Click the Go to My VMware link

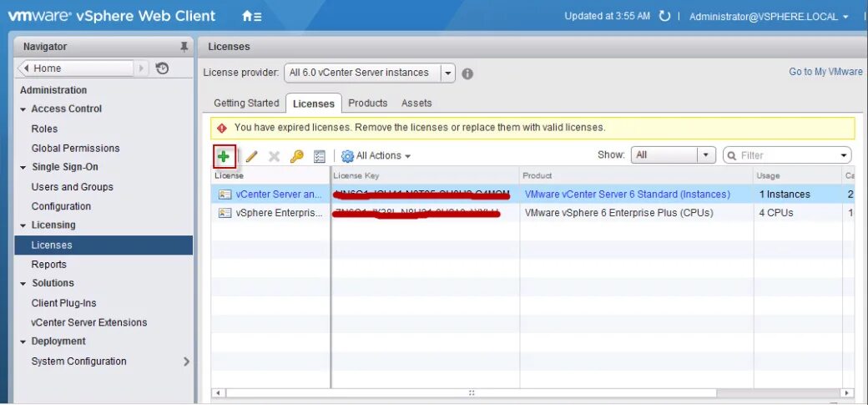tap(825, 72)
